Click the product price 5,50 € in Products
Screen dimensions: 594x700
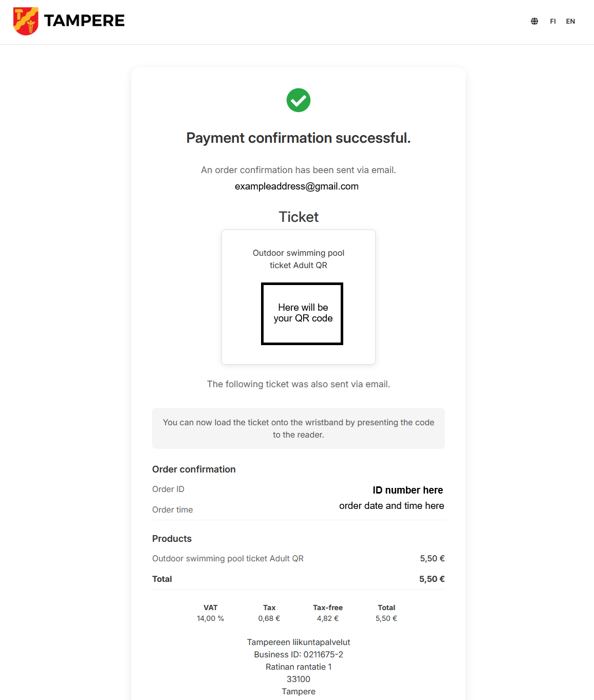(x=432, y=558)
